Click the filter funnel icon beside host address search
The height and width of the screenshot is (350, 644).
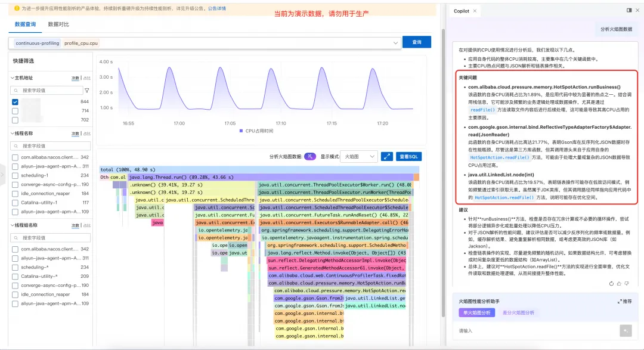(86, 91)
